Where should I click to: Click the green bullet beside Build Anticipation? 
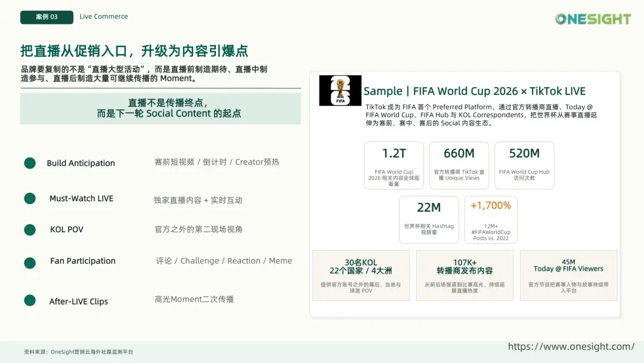[30, 163]
